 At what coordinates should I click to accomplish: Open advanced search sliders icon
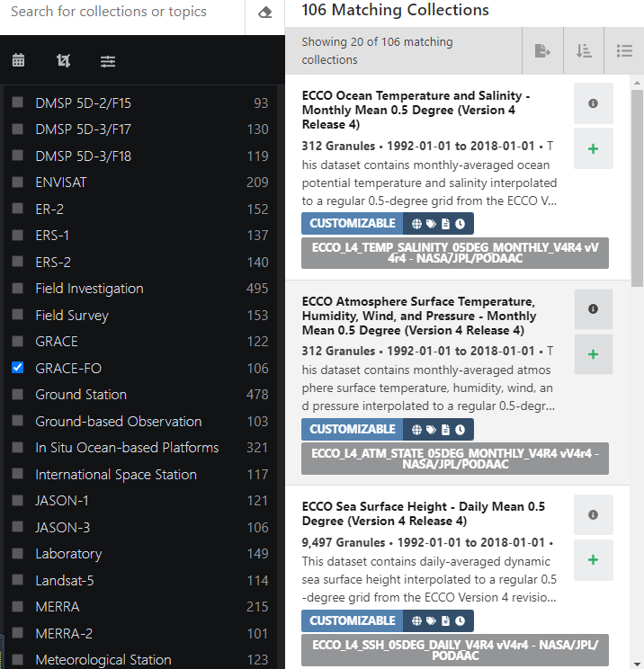108,61
